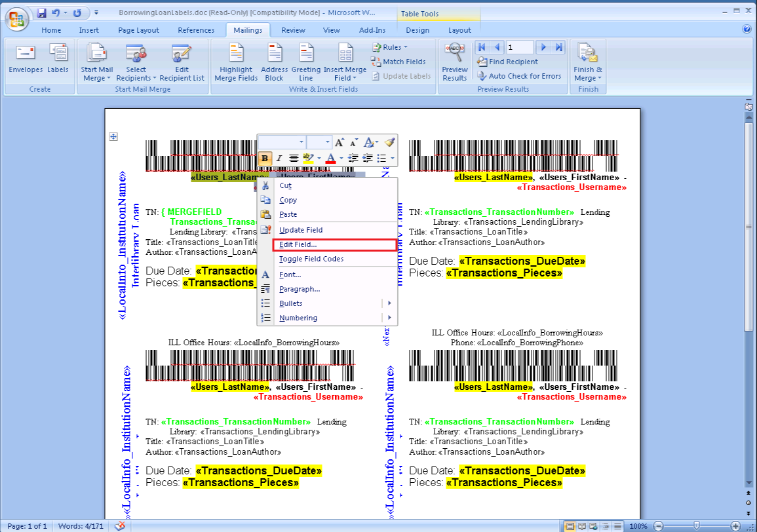Click the zoom slider in status bar
757x532 pixels.
click(696, 526)
